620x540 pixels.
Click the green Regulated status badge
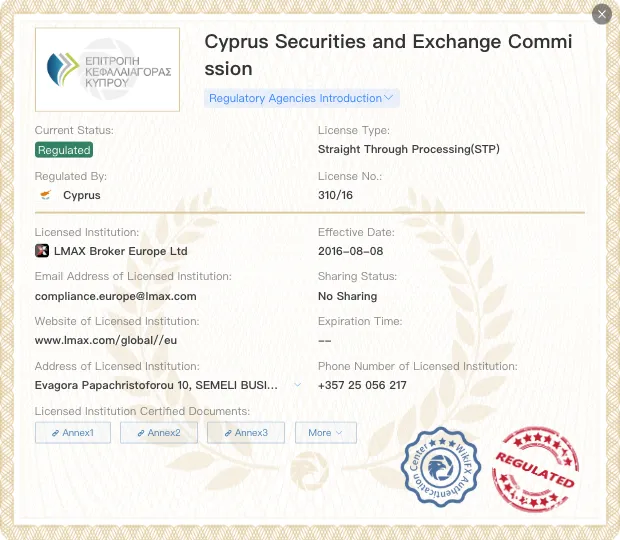(64, 150)
